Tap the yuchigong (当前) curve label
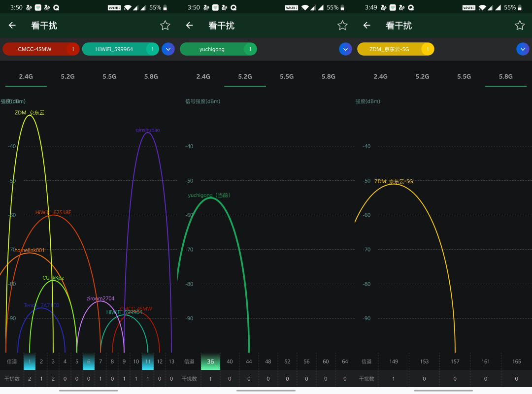Image resolution: width=532 pixels, height=394 pixels. pyautogui.click(x=209, y=196)
